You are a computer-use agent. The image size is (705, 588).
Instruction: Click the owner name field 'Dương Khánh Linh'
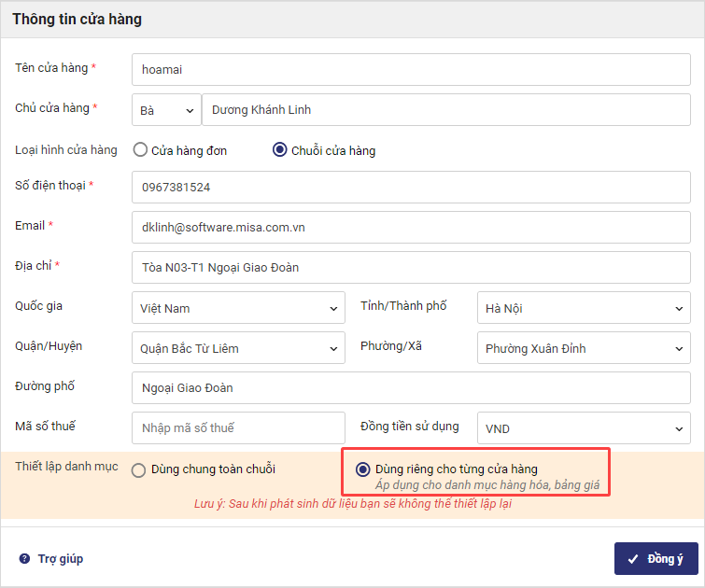point(446,110)
